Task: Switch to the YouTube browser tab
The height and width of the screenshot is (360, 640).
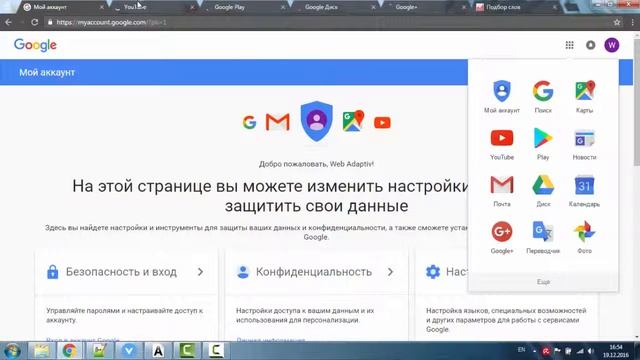Action: pos(153,7)
